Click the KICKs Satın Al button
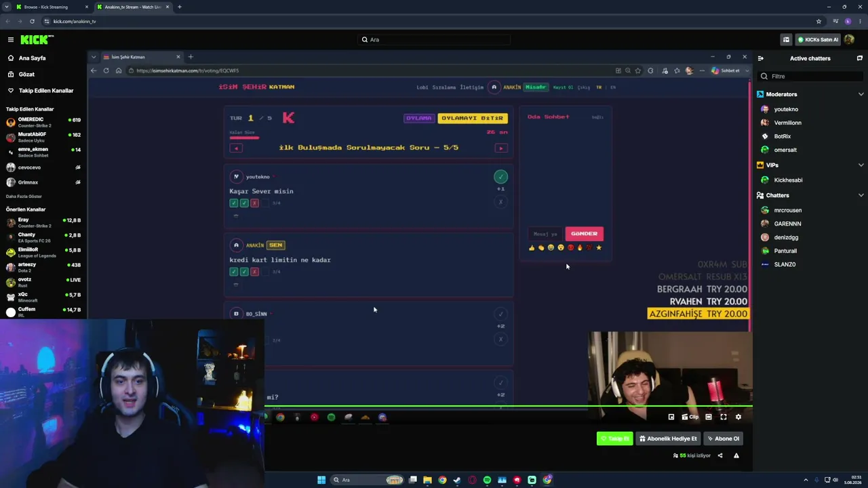The width and height of the screenshot is (868, 488). point(818,39)
